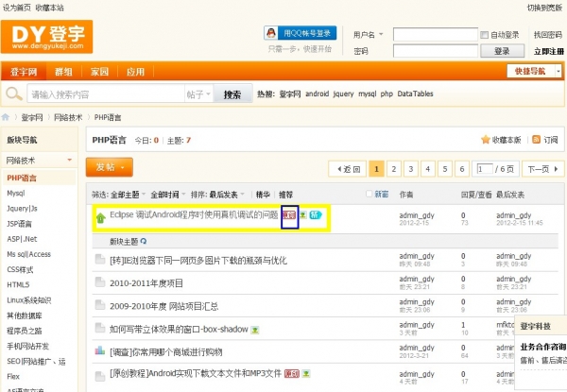
Task: Click the 原创 badge on Eclipse thread
Action: click(289, 215)
